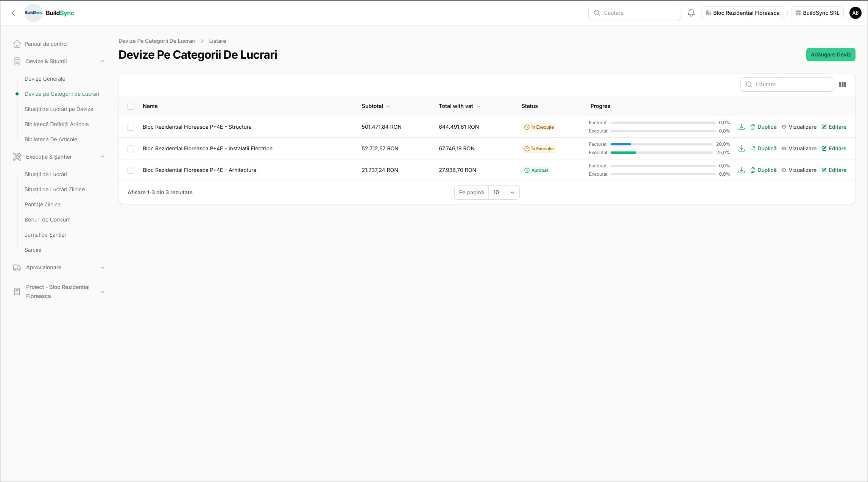Select all rows via the header checkbox
Screen dimensions: 868x482
(131, 106)
